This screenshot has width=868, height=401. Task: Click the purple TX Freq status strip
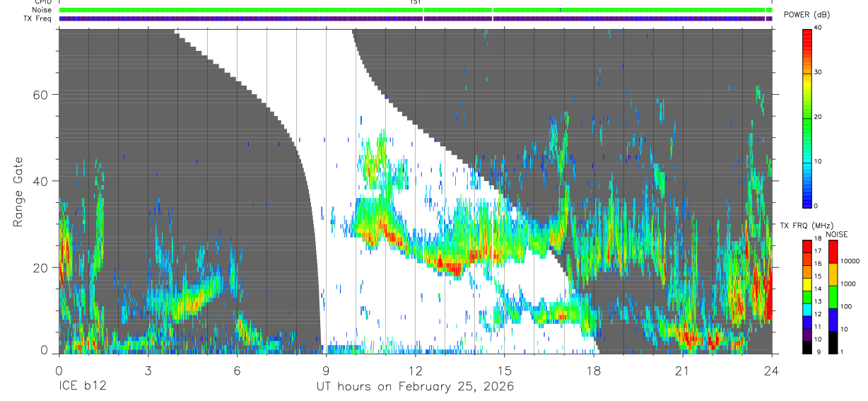point(416,18)
